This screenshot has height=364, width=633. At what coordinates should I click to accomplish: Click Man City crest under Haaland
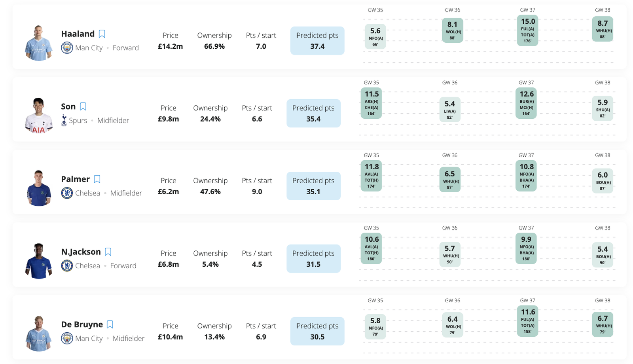67,48
